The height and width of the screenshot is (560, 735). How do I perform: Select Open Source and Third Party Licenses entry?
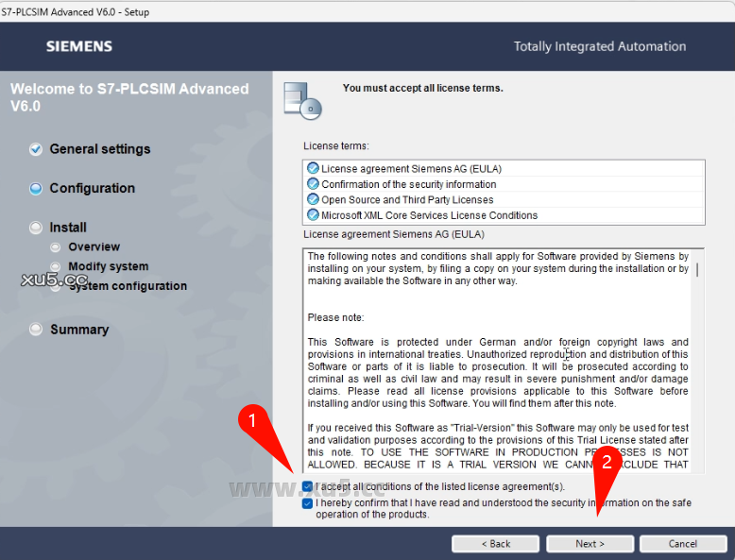(x=407, y=199)
